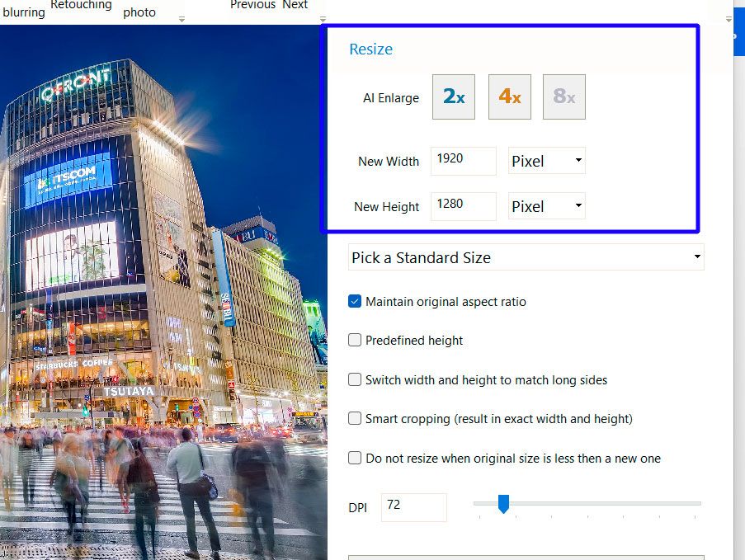Expand the dropdown arrow under Next
Image resolution: width=745 pixels, height=560 pixels.
pyautogui.click(x=322, y=18)
